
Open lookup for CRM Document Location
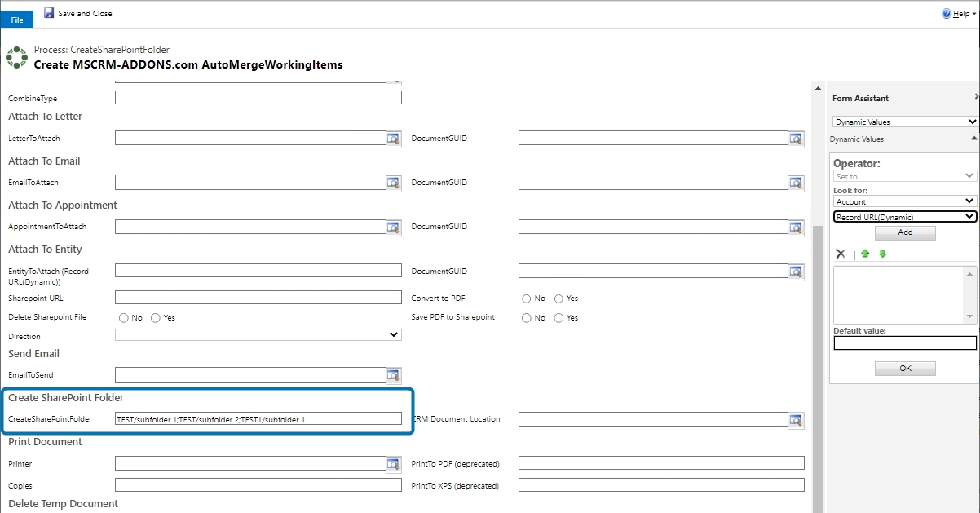797,419
